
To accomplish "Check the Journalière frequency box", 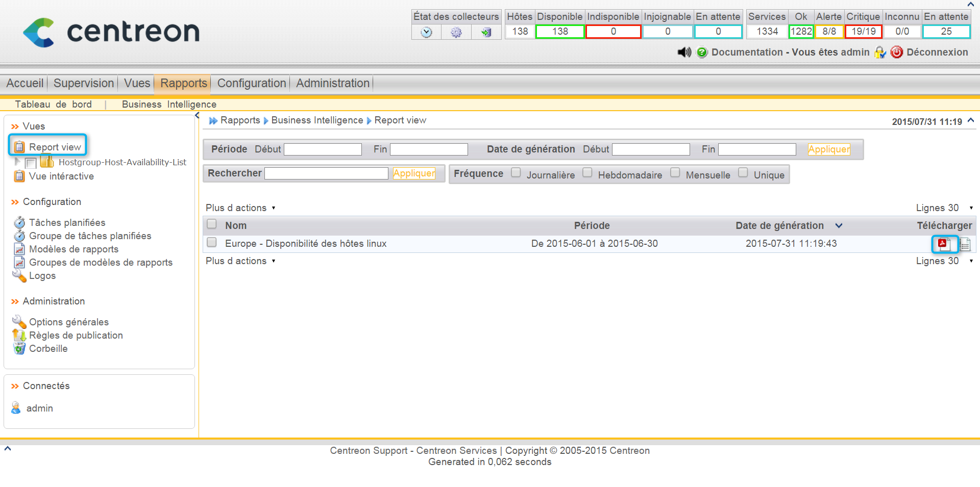I will click(x=516, y=172).
